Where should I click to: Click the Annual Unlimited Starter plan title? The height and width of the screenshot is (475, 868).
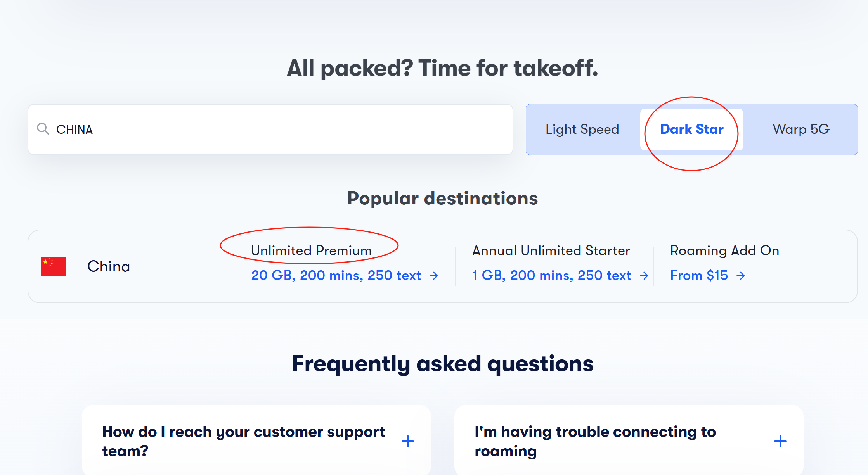[x=551, y=250]
